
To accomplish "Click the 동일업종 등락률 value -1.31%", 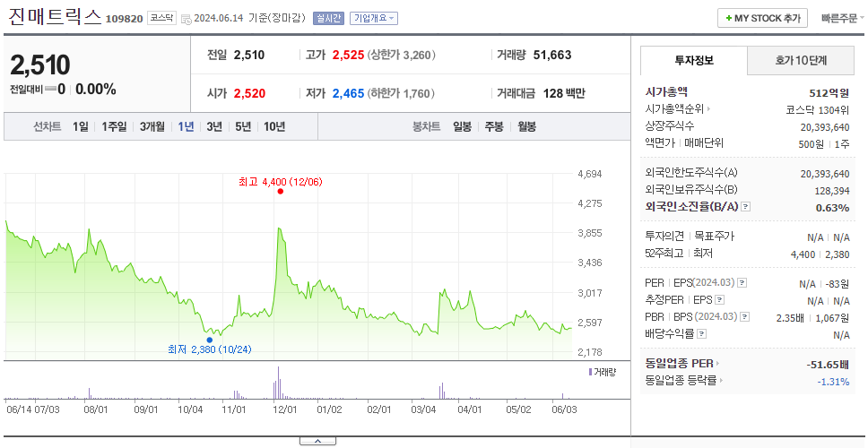I will [x=833, y=381].
